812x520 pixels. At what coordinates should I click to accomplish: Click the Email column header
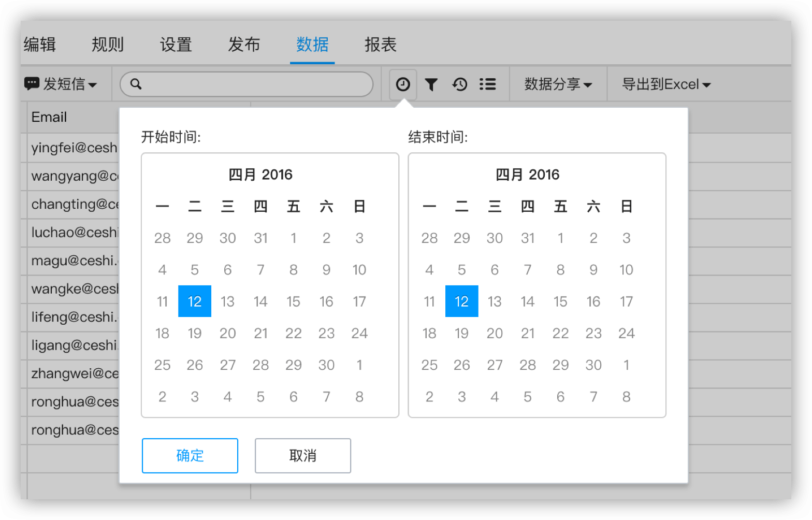[x=49, y=117]
